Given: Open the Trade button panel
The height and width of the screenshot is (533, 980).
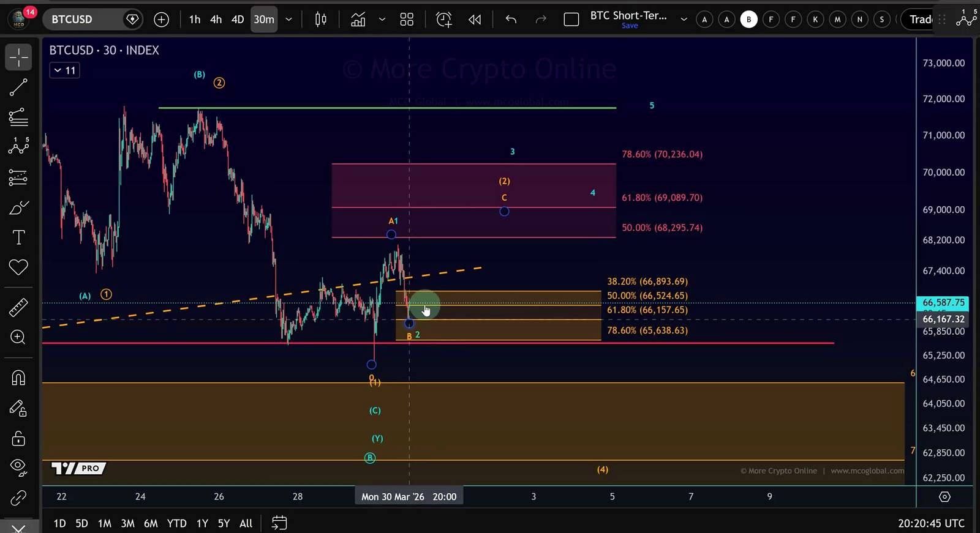Looking at the screenshot, I should [919, 20].
